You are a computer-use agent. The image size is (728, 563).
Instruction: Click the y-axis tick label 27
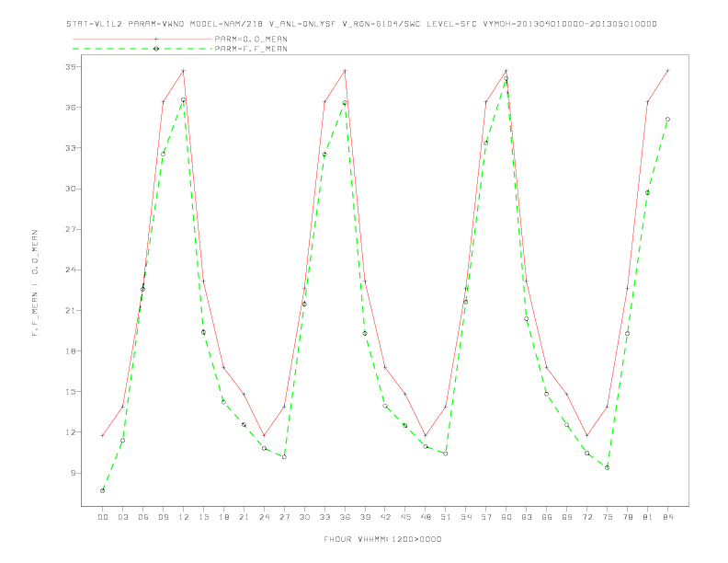(70, 229)
